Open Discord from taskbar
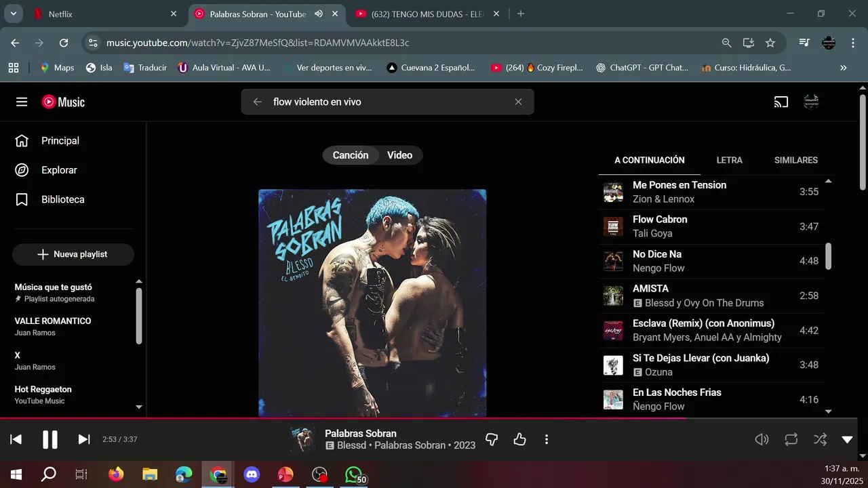The height and width of the screenshot is (488, 868). click(252, 475)
